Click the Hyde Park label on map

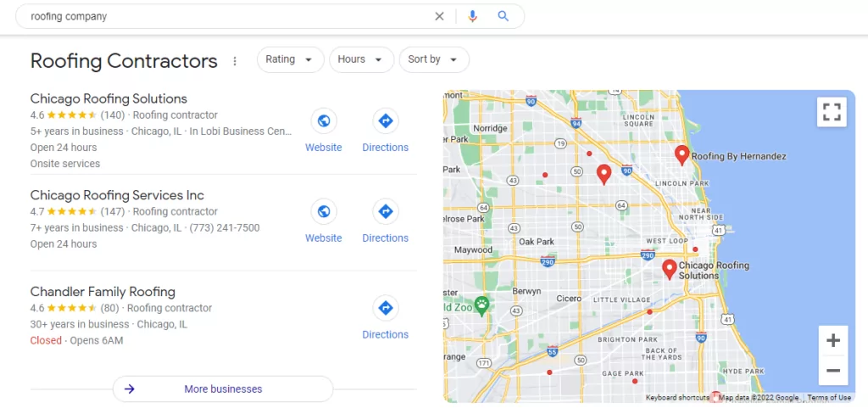(743, 372)
